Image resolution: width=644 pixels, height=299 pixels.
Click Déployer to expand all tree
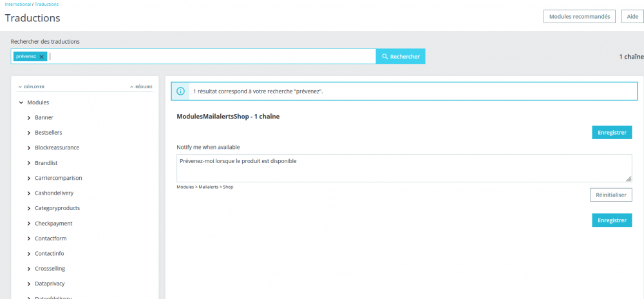(x=31, y=86)
